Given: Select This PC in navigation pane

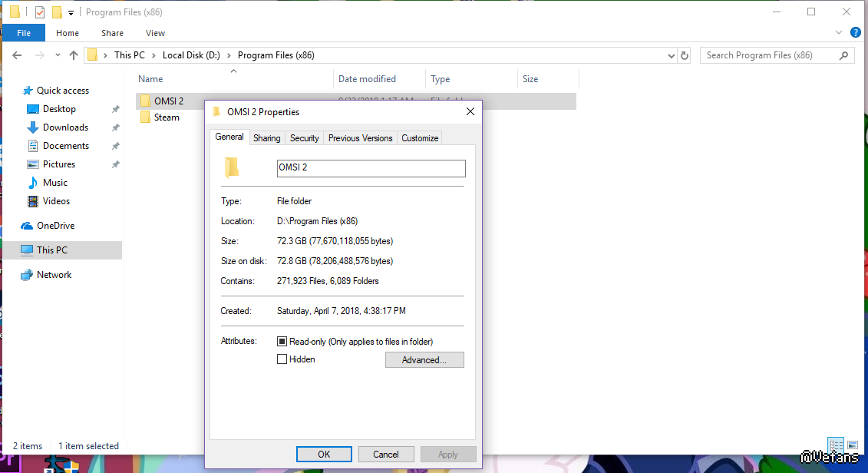Looking at the screenshot, I should pos(62,250).
